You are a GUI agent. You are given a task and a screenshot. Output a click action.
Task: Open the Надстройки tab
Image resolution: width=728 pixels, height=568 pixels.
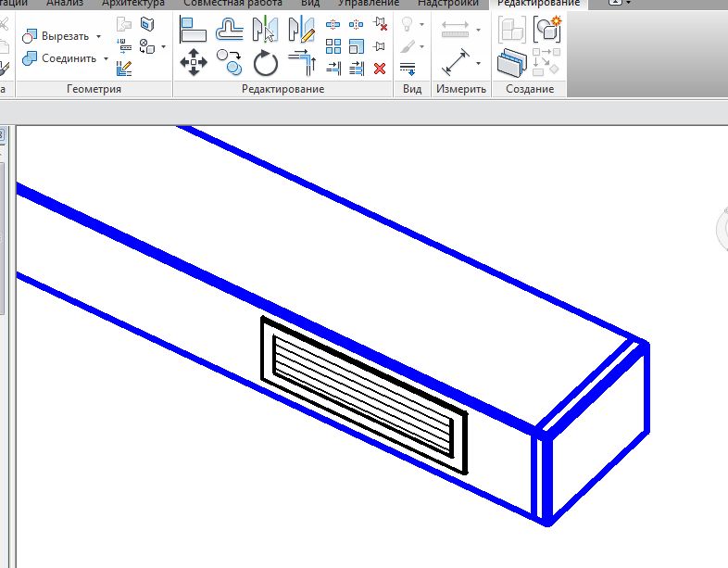coord(448,4)
